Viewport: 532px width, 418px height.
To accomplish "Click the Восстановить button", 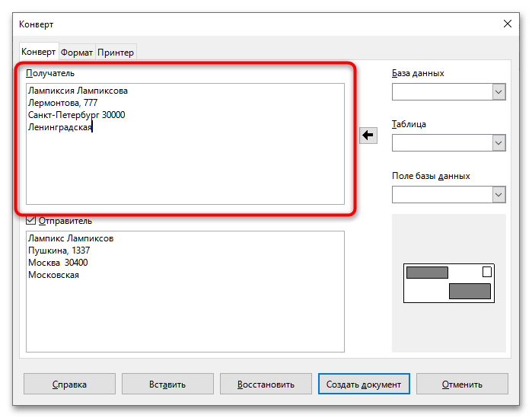I will (x=265, y=384).
